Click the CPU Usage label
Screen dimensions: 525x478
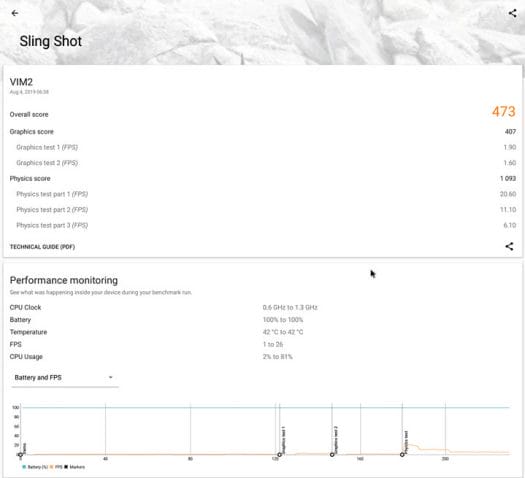(26, 357)
